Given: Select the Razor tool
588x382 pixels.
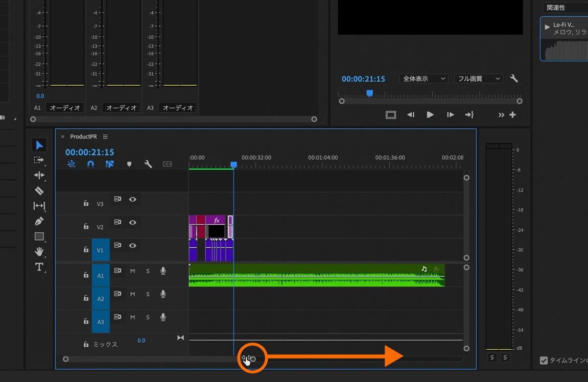Looking at the screenshot, I should tap(39, 191).
